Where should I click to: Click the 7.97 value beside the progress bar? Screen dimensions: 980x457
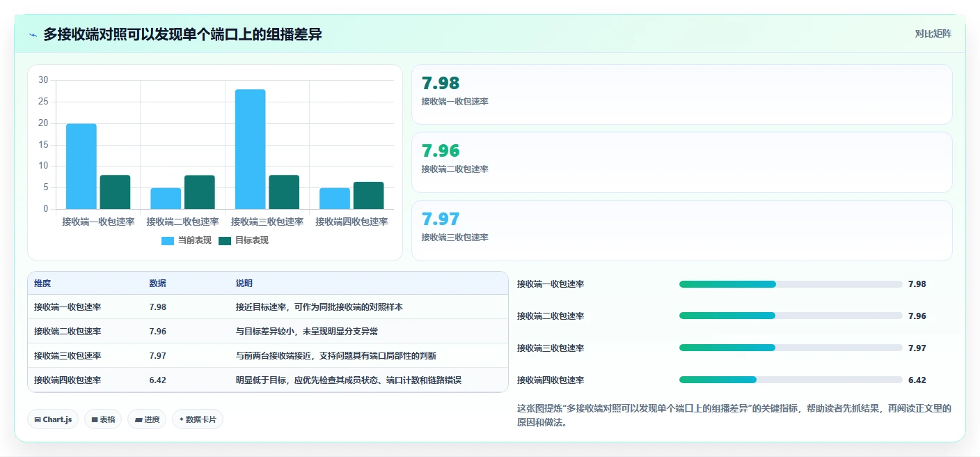tap(917, 348)
